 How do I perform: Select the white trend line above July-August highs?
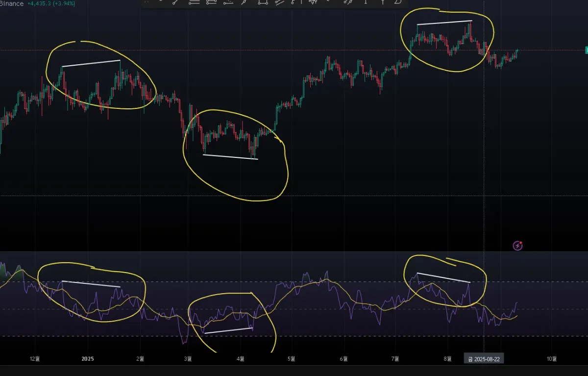coord(444,23)
